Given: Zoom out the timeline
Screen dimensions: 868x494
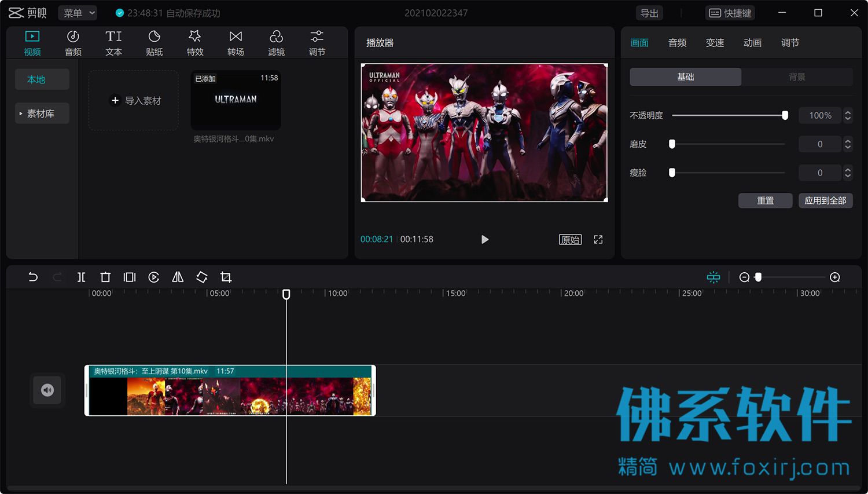Looking at the screenshot, I should (x=745, y=277).
